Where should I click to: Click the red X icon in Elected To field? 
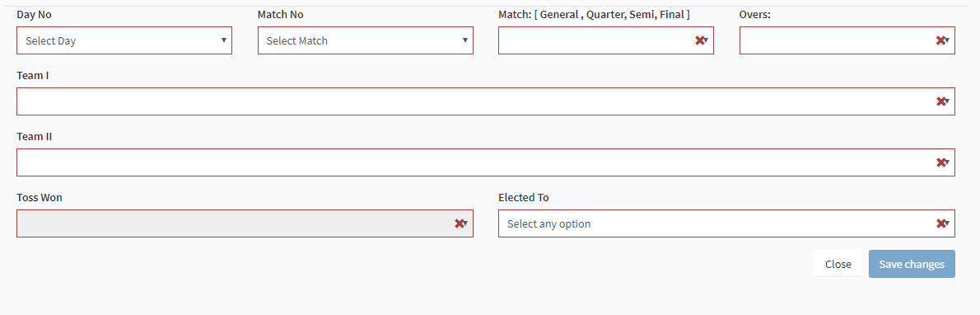click(x=940, y=223)
